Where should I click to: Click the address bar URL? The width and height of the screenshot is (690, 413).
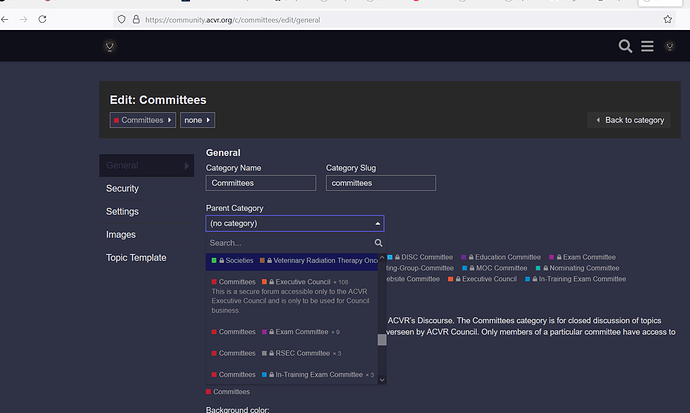tap(233, 20)
